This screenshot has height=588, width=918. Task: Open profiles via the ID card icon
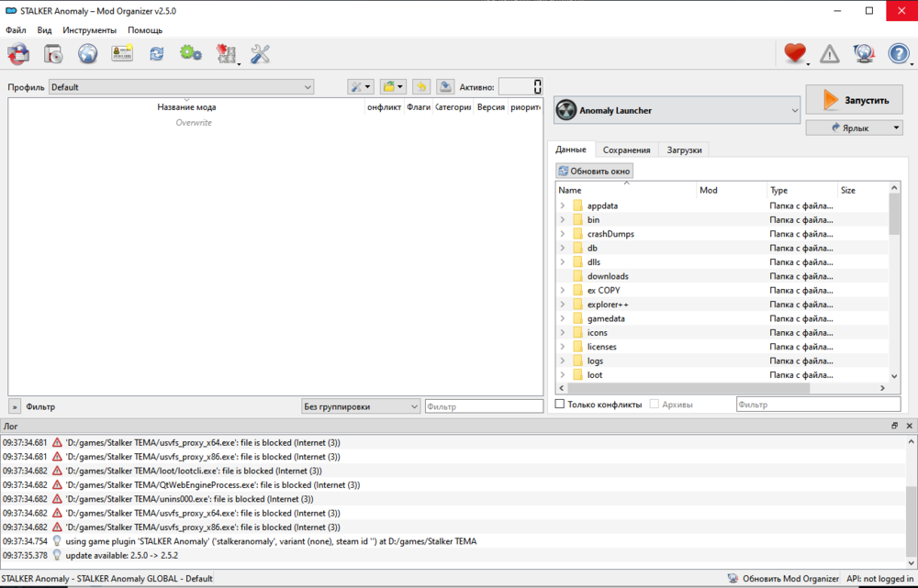tap(122, 54)
